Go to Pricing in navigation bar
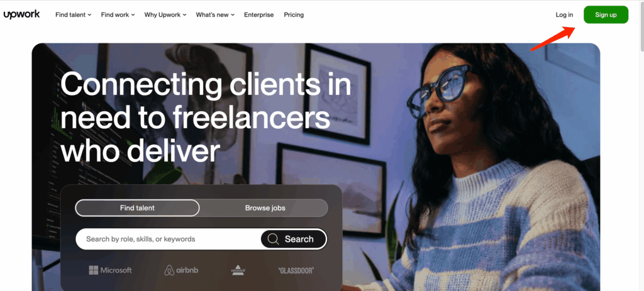Image resolution: width=644 pixels, height=291 pixels. tap(294, 15)
